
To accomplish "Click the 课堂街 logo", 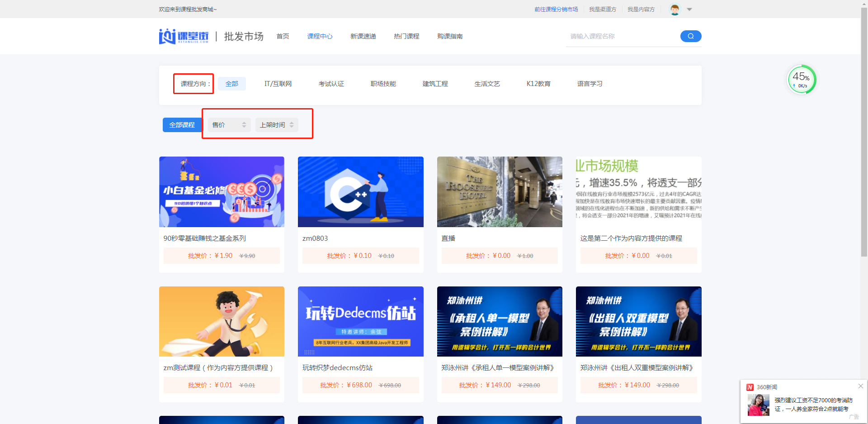I will tap(184, 36).
